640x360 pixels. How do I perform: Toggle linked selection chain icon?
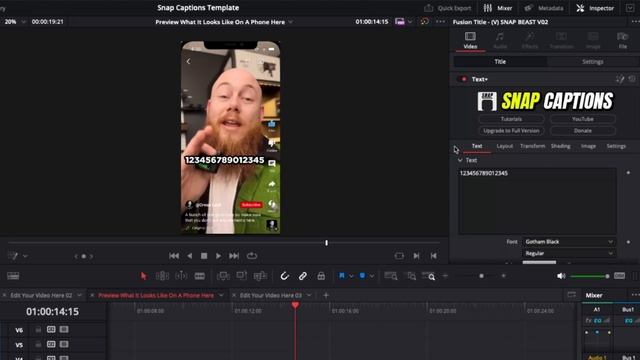point(302,276)
